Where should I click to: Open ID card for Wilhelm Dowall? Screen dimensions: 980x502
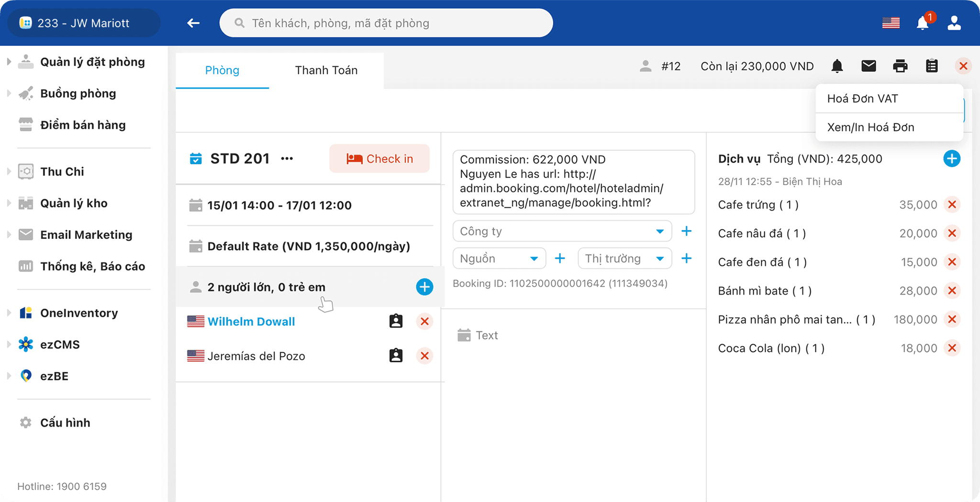[396, 321]
